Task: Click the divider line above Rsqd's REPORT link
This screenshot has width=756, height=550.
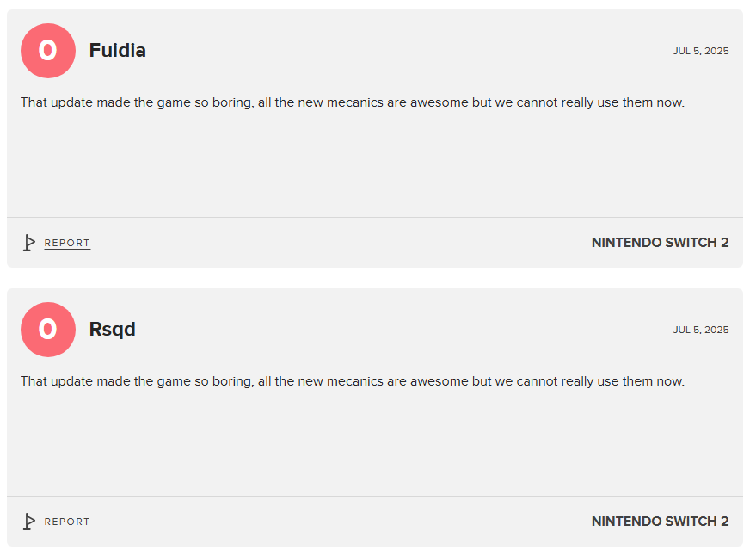Action: (375, 496)
